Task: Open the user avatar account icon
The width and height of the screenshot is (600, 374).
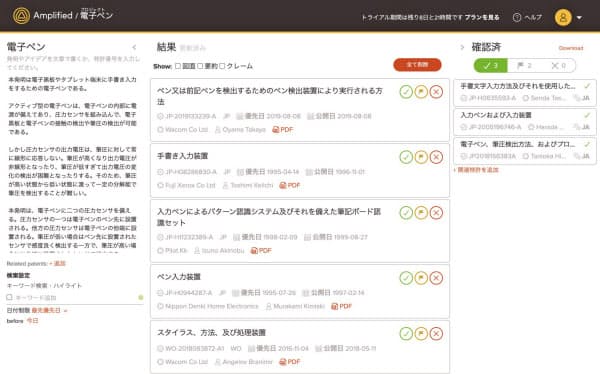Action: [x=563, y=17]
